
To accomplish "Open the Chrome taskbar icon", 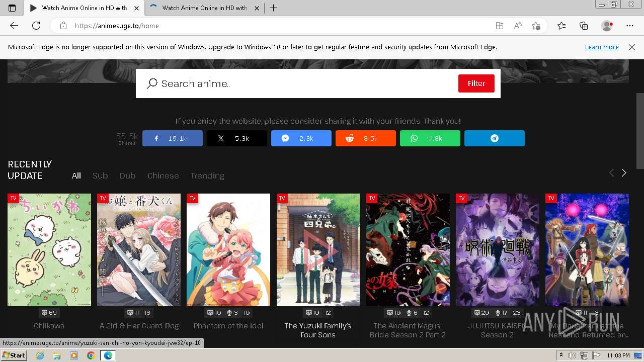I will (x=91, y=355).
